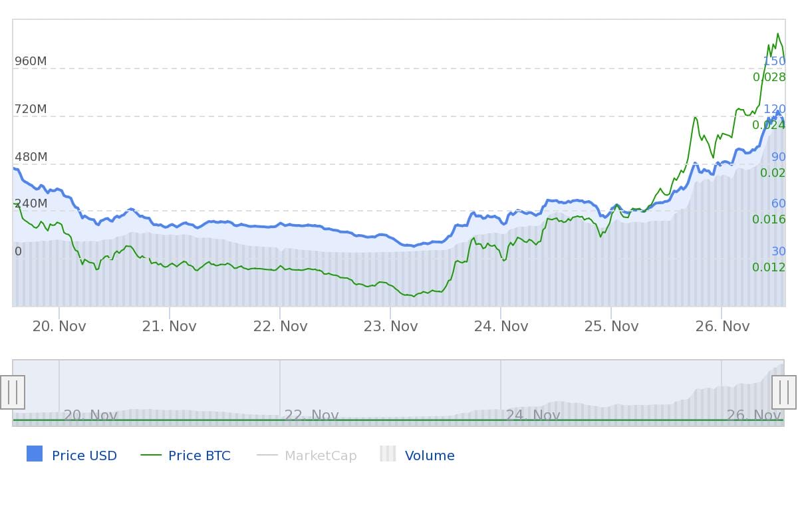Click the 25. Nov x-axis label

[x=611, y=327]
